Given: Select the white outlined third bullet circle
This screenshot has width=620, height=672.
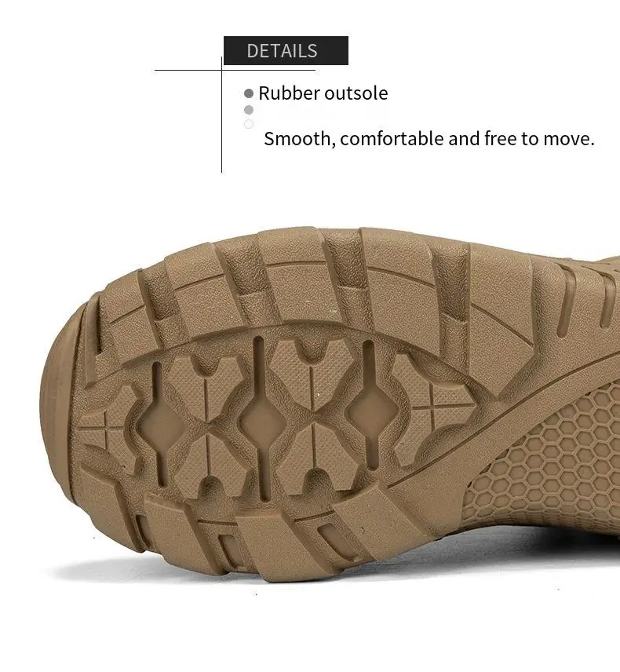Looking at the screenshot, I should [x=249, y=124].
